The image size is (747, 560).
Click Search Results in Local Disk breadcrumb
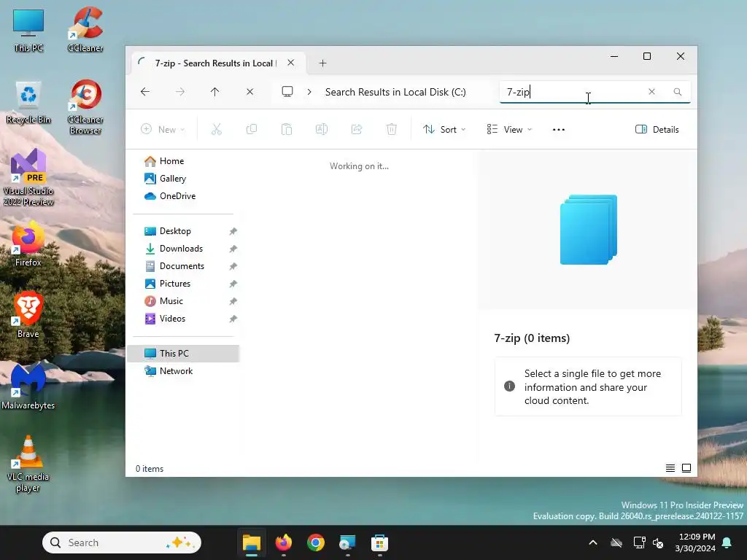coord(395,92)
